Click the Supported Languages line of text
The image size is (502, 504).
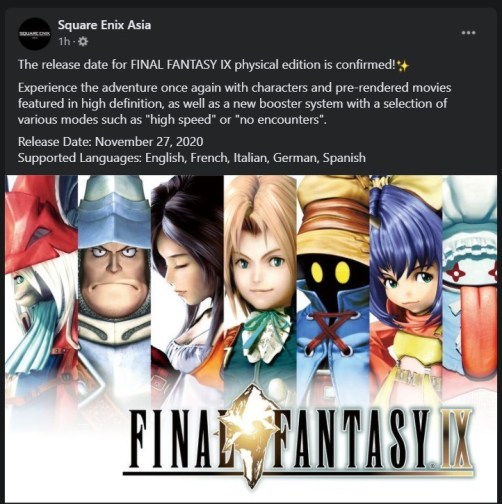pyautogui.click(x=192, y=157)
